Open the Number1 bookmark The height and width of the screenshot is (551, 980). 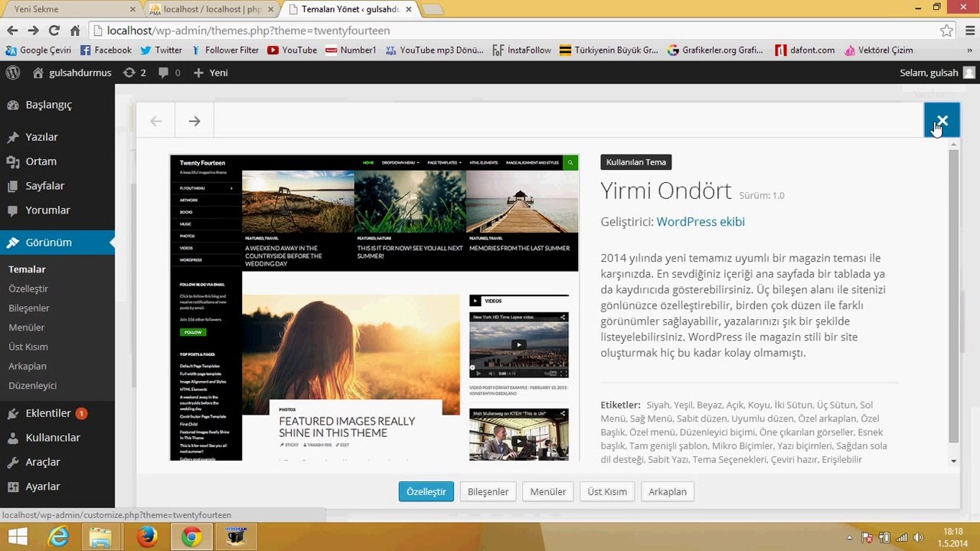pos(351,51)
